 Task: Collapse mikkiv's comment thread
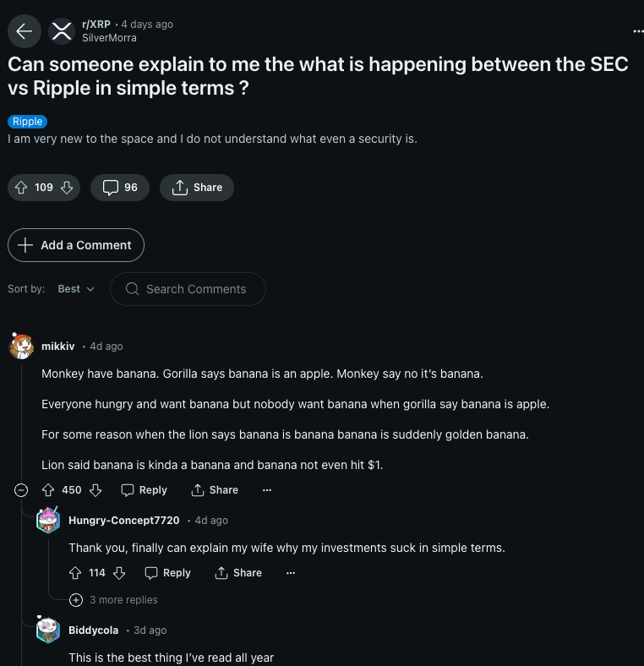pos(22,490)
